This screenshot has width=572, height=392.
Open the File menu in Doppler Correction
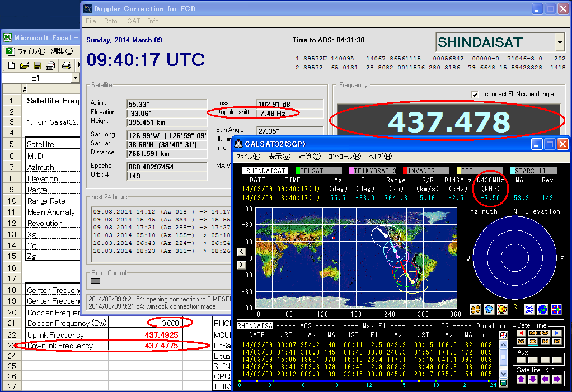pos(91,21)
